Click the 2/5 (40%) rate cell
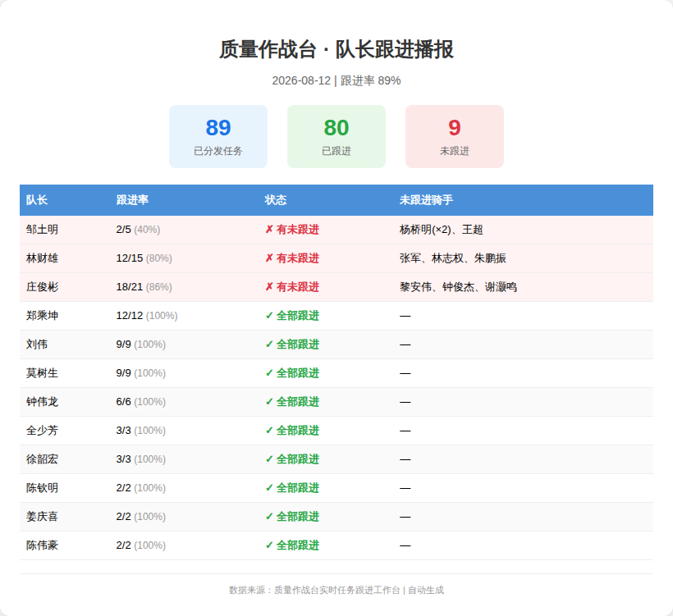This screenshot has height=616, width=673. pos(138,230)
